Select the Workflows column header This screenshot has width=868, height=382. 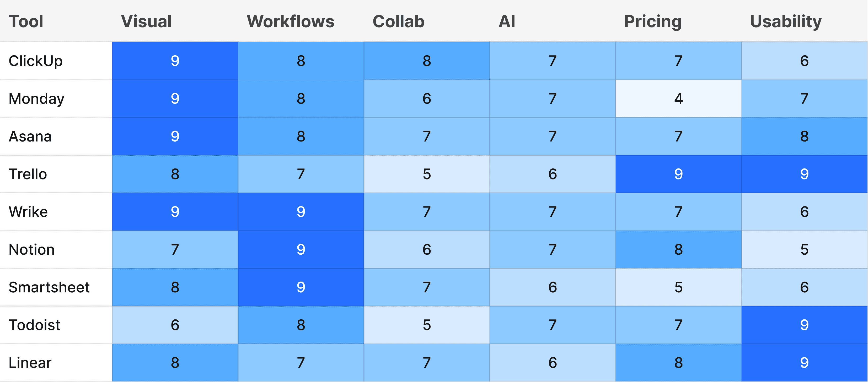coord(291,21)
